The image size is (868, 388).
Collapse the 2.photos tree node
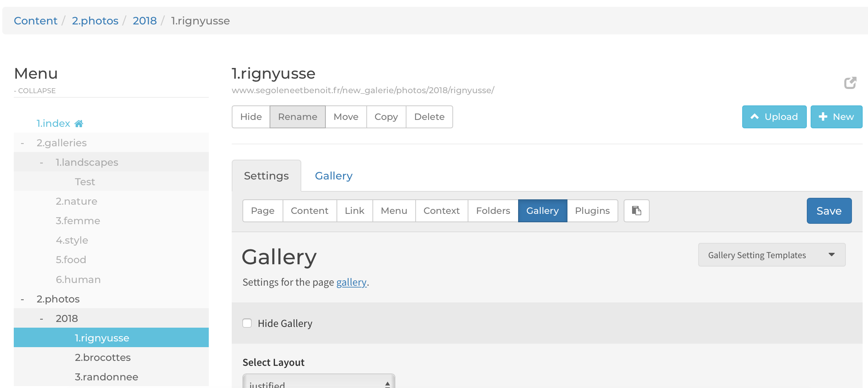tap(23, 299)
